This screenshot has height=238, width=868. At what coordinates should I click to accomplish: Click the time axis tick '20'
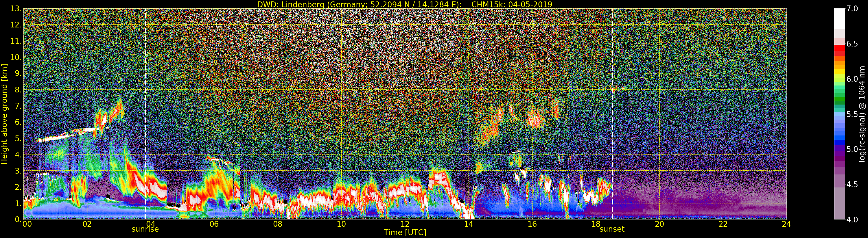point(659,224)
